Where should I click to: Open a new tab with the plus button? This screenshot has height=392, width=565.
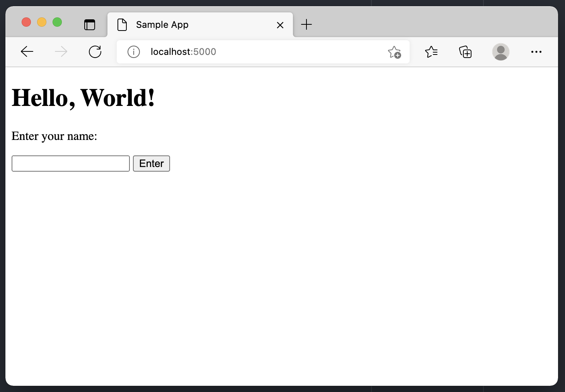coord(306,24)
